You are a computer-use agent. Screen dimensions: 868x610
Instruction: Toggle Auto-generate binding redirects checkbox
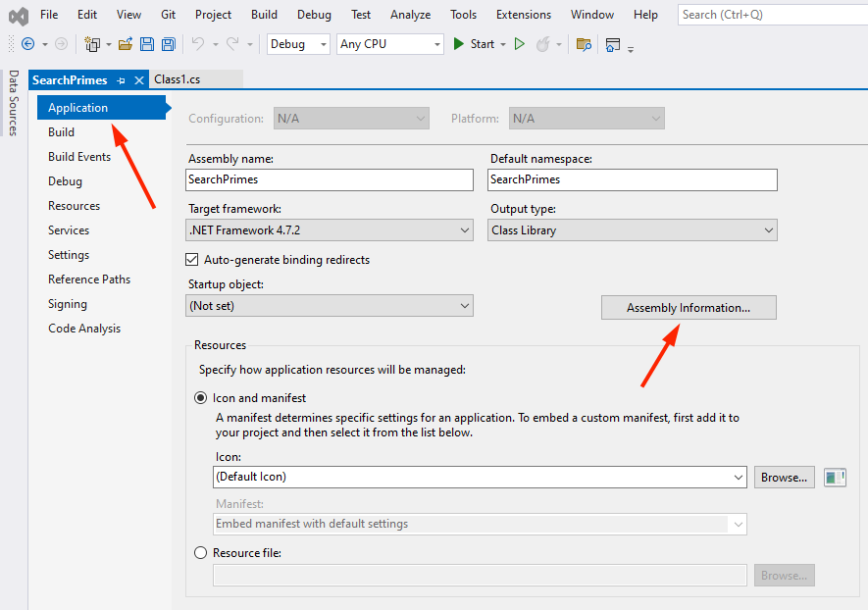coord(192,260)
